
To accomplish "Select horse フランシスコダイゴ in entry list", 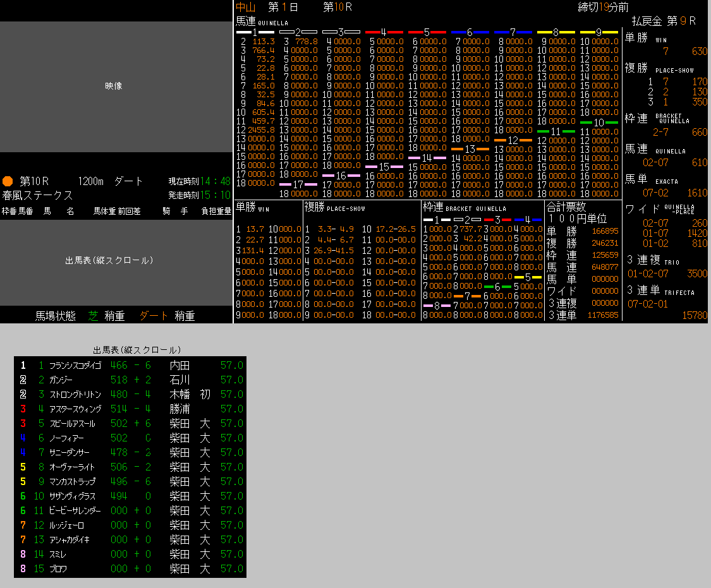I will (x=75, y=365).
